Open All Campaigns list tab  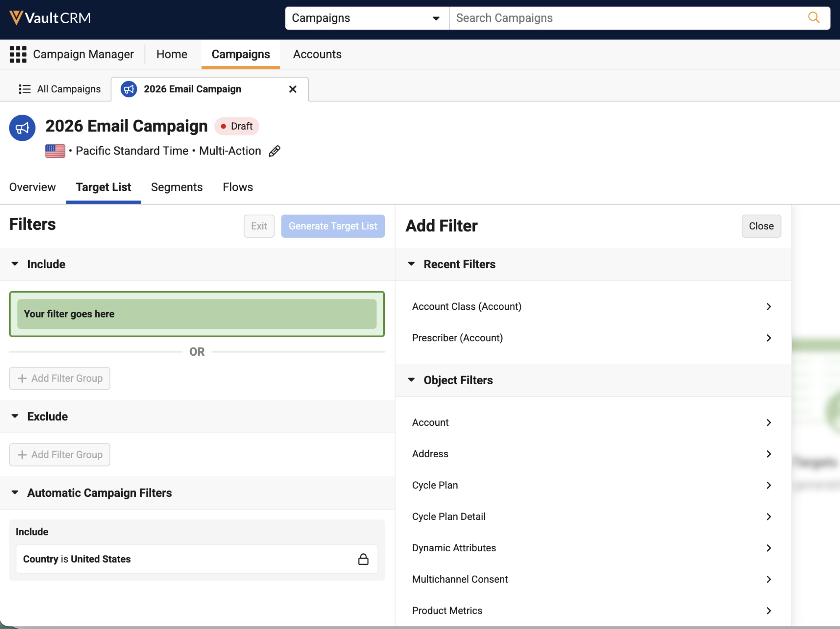tap(60, 89)
